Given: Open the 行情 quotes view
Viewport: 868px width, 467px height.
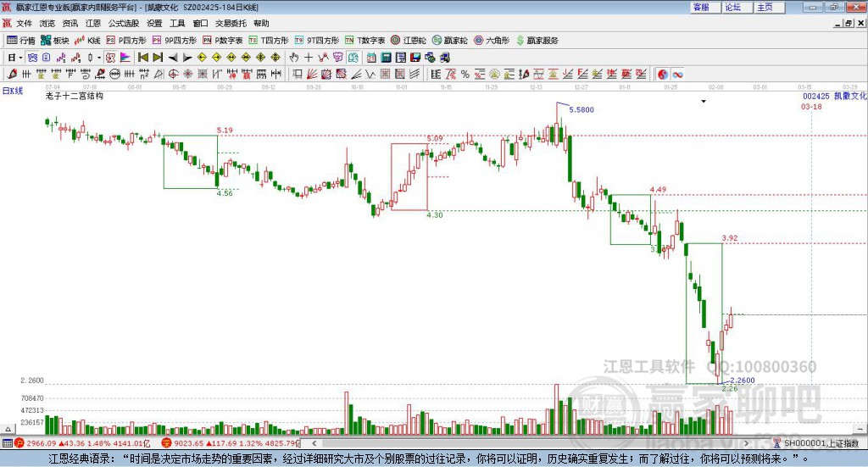Looking at the screenshot, I should tap(21, 41).
